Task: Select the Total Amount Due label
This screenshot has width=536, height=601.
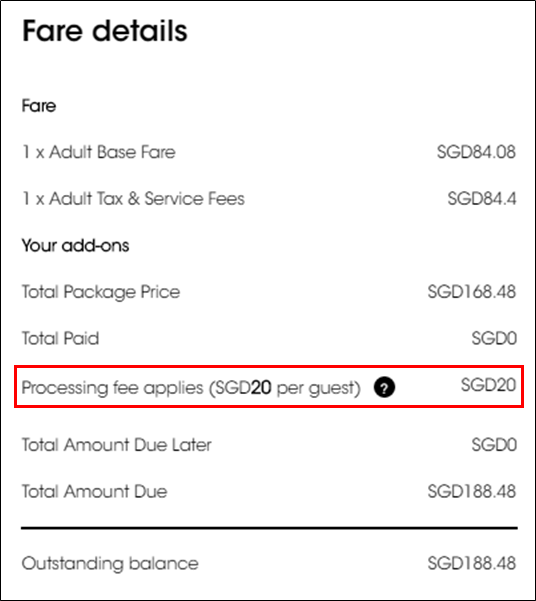Action: point(94,491)
